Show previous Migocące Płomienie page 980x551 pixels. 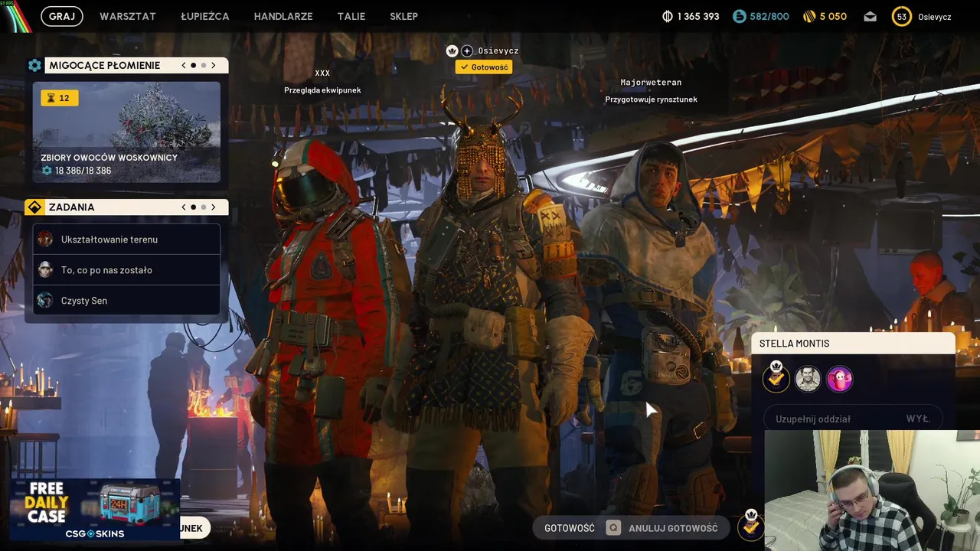point(184,66)
